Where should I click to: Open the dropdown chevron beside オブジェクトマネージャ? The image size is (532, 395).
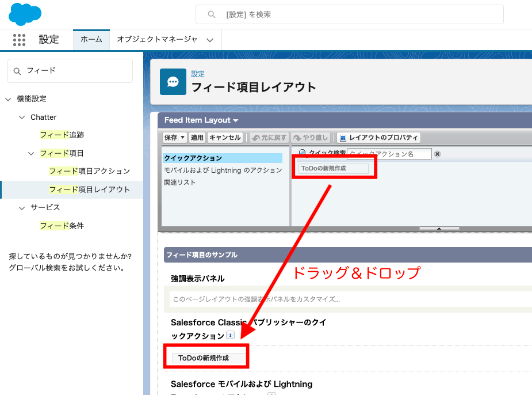click(x=210, y=40)
